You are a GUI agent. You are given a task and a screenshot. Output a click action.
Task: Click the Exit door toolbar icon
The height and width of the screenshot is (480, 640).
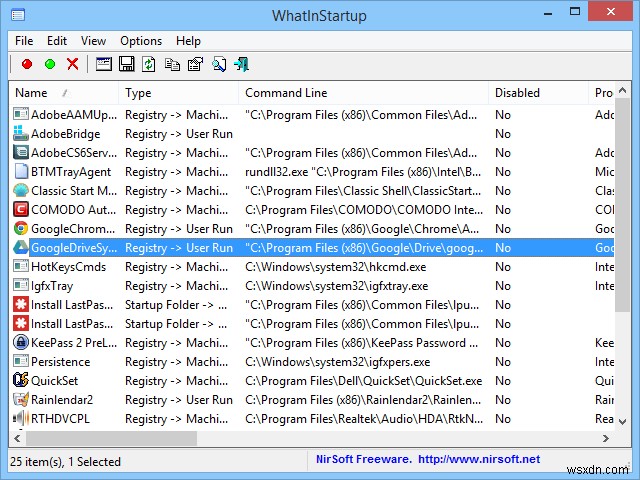tap(242, 64)
